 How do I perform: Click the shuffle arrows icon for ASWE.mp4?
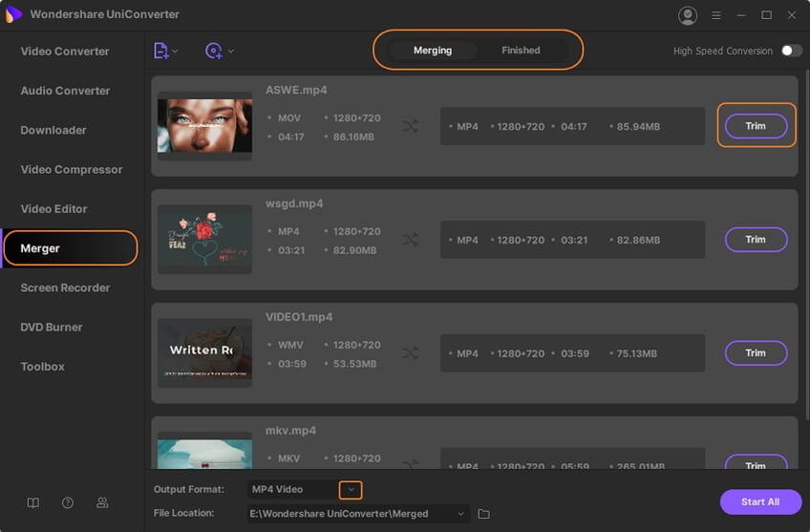pyautogui.click(x=410, y=126)
